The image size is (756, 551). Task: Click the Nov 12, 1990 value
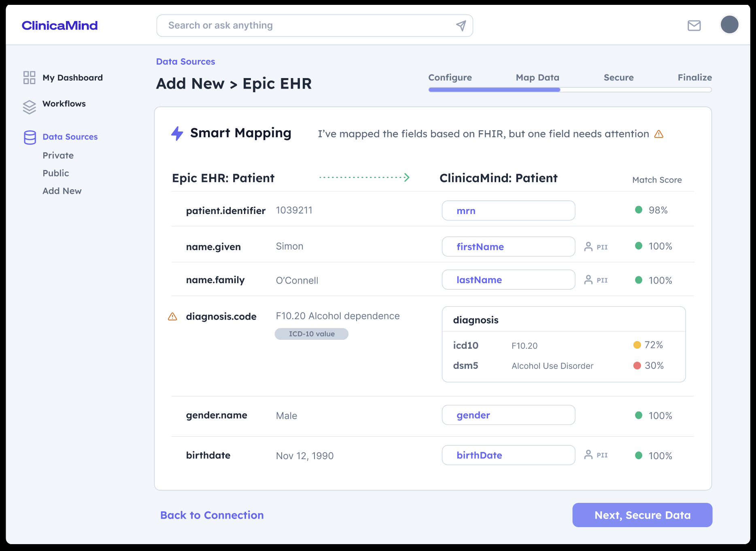[305, 456]
